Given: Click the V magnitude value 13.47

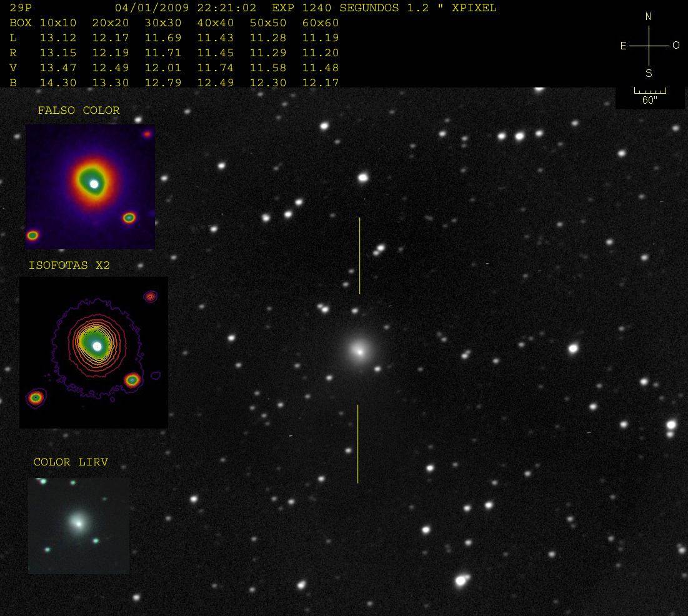Looking at the screenshot, I should click(x=58, y=68).
